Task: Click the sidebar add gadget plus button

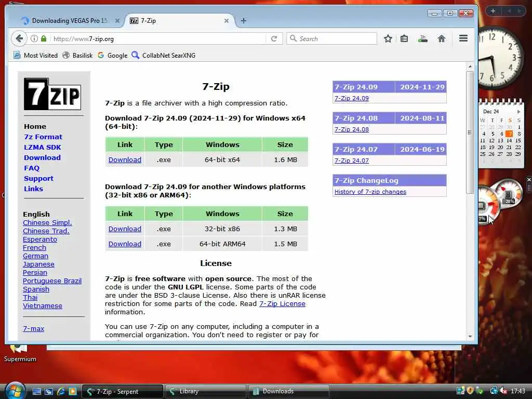Action: pyautogui.click(x=493, y=11)
